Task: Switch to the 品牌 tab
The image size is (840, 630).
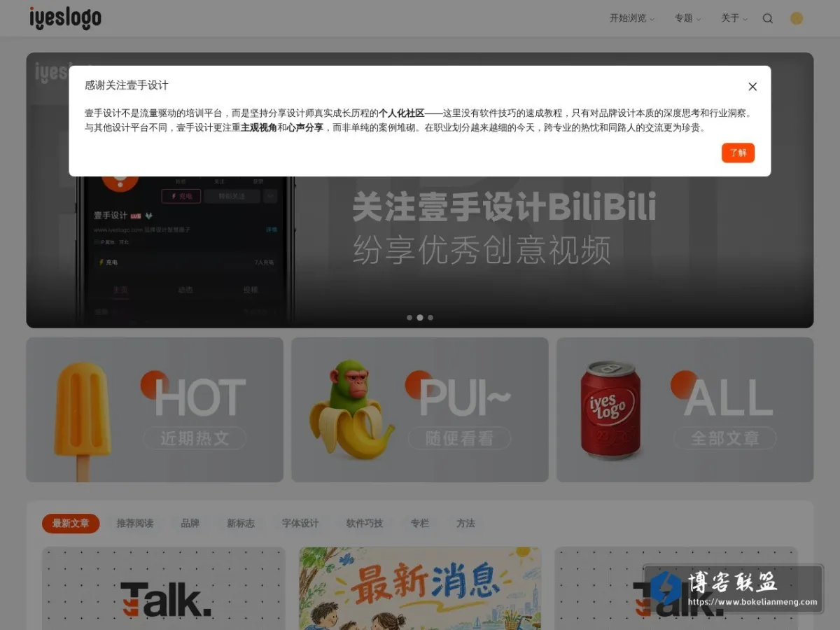Action: pyautogui.click(x=190, y=524)
